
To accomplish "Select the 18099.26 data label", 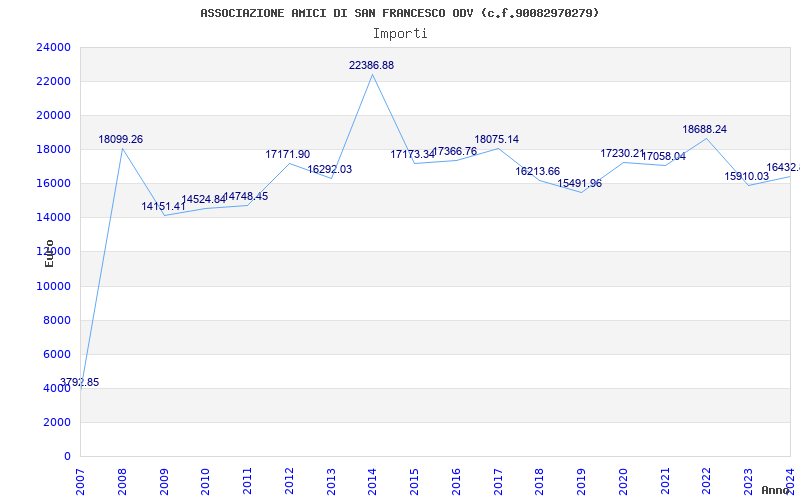I will 120,139.
